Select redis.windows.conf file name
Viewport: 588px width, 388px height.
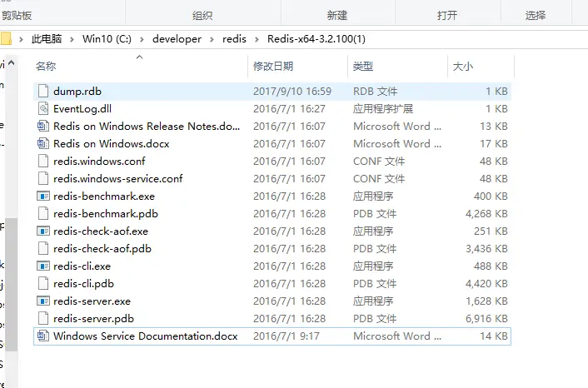pyautogui.click(x=99, y=162)
